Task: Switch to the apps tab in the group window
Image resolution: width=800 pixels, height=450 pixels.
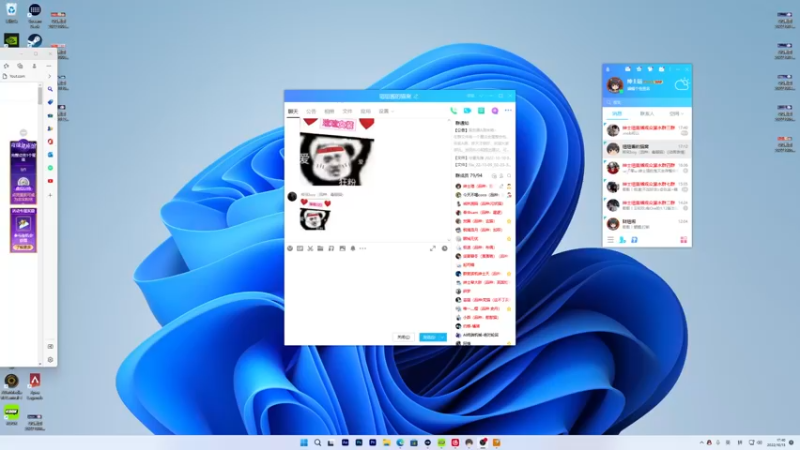Action: [365, 111]
